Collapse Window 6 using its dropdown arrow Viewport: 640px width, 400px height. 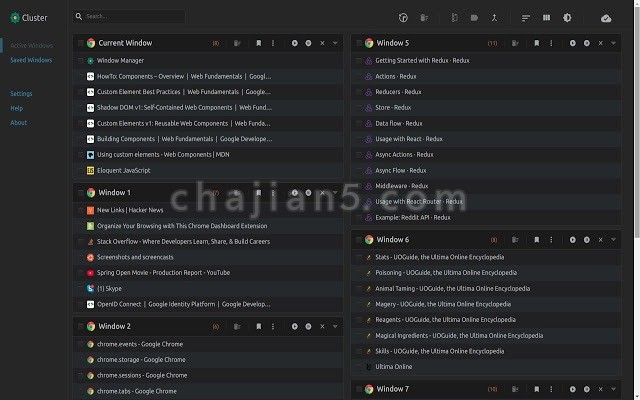point(613,240)
